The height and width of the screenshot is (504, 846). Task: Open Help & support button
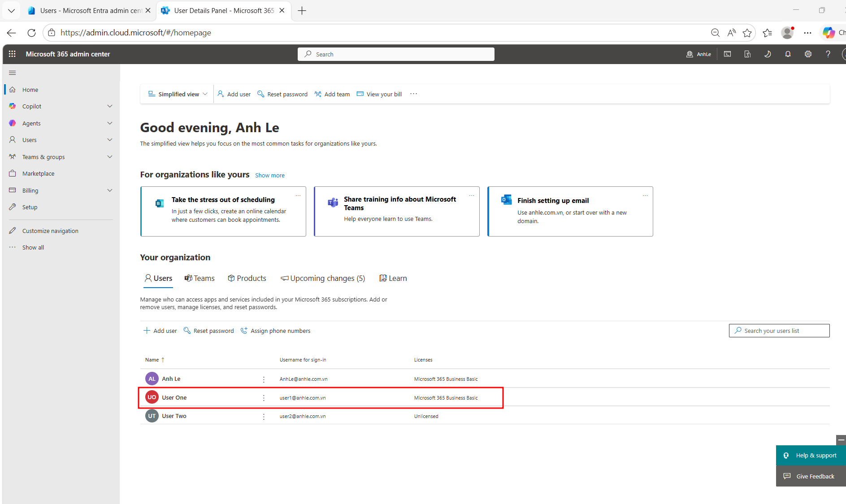tap(811, 455)
